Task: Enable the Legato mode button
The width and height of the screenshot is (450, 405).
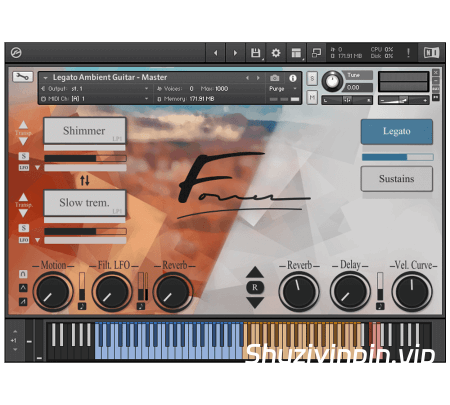Action: [x=397, y=131]
